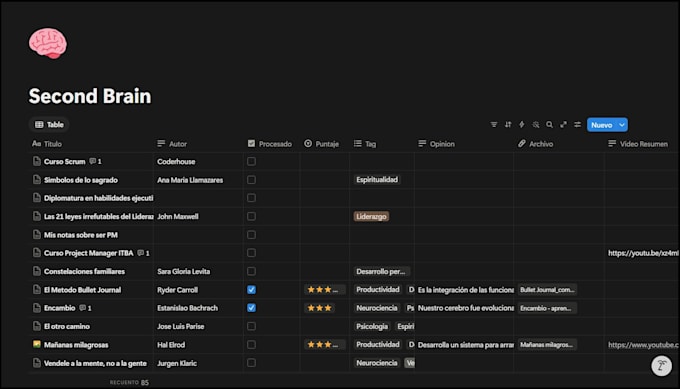This screenshot has height=389, width=680.
Task: Click the star rating for Encambio
Action: pos(320,308)
